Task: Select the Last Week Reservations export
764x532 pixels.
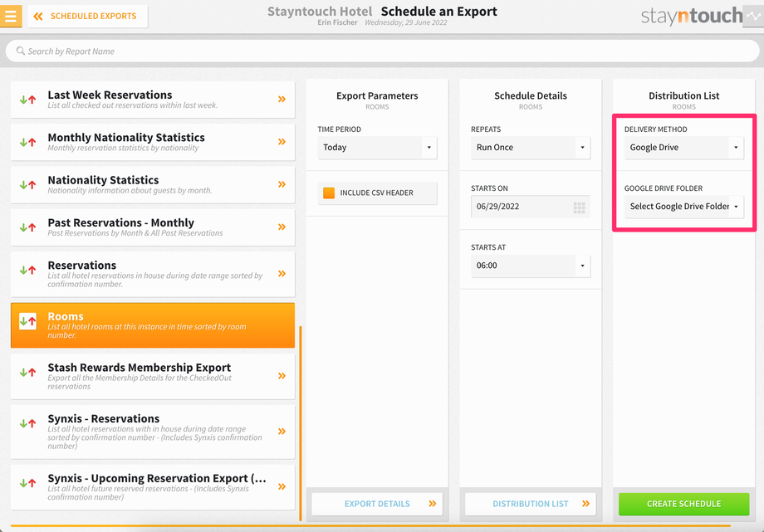Action: (153, 100)
